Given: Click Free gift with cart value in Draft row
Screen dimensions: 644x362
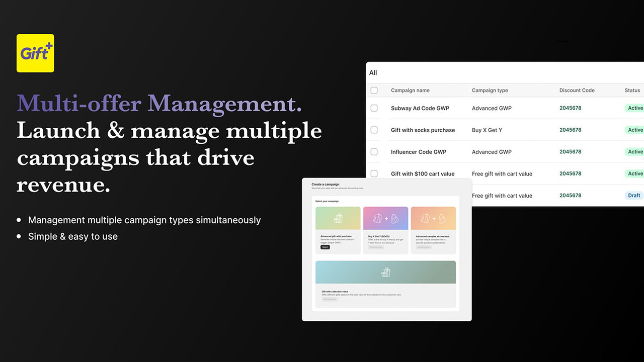Looking at the screenshot, I should pyautogui.click(x=502, y=196).
